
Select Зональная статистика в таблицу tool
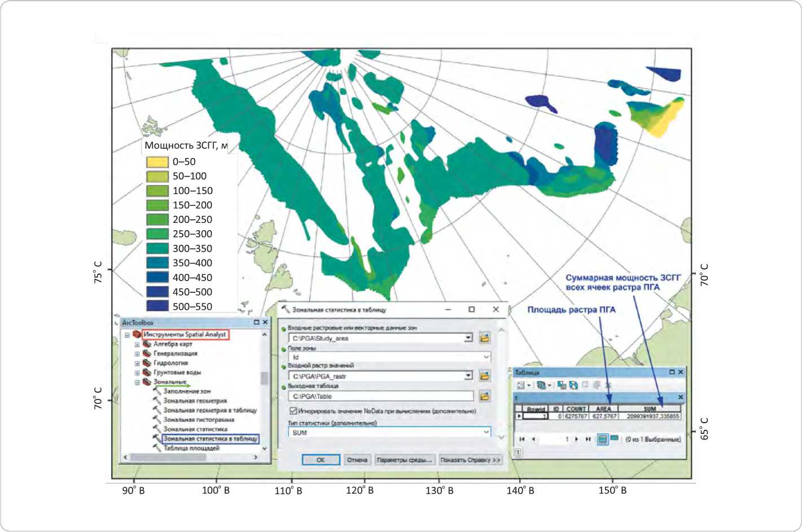[x=210, y=438]
